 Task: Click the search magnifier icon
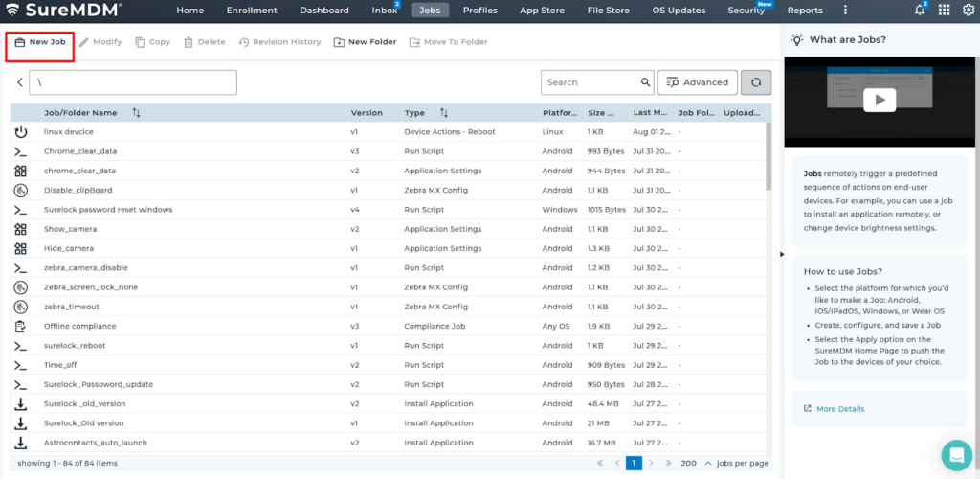tap(646, 82)
